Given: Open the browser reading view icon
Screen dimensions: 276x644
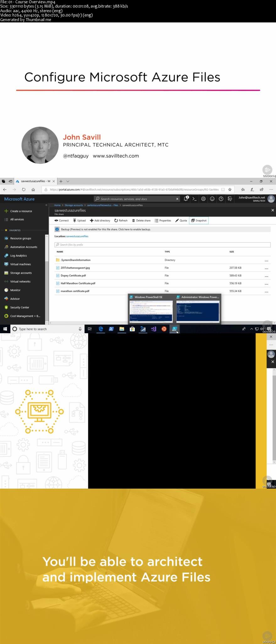Looking at the screenshot, I should tap(223, 190).
